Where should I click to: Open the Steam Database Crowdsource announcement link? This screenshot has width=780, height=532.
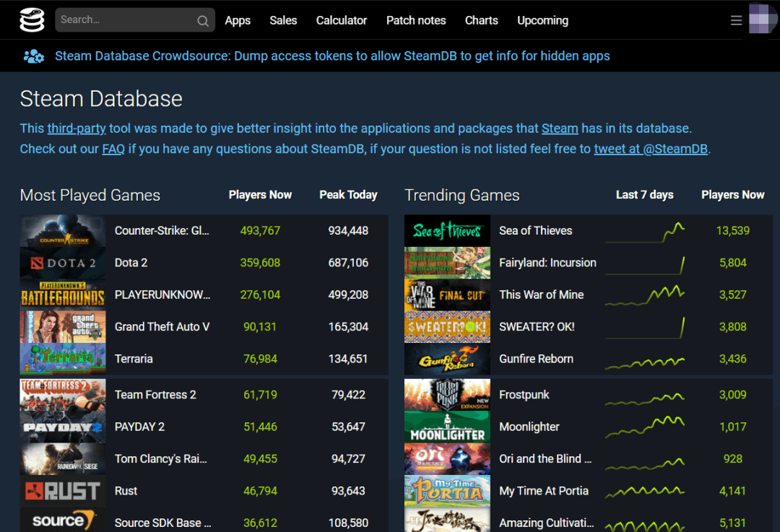pyautogui.click(x=332, y=56)
